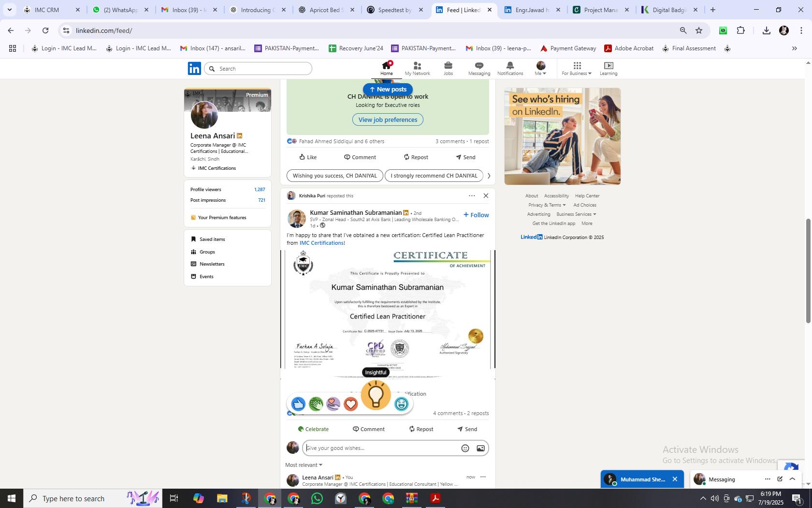Go to Jobs from navigation bar
The image size is (812, 508).
(448, 68)
